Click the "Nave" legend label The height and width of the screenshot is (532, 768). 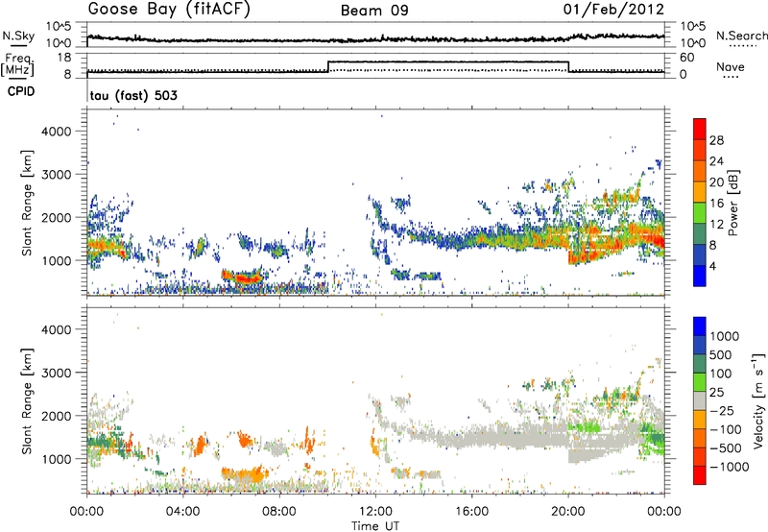[x=731, y=66]
